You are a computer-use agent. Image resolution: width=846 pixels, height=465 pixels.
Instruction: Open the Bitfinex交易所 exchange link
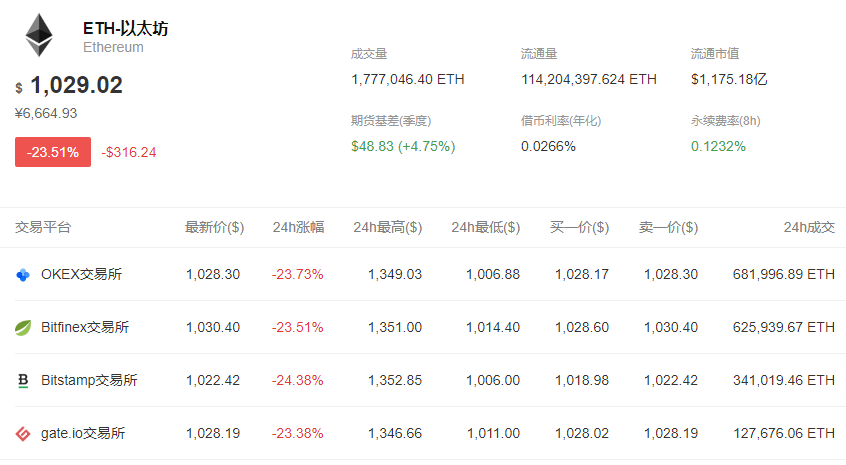[x=85, y=327]
